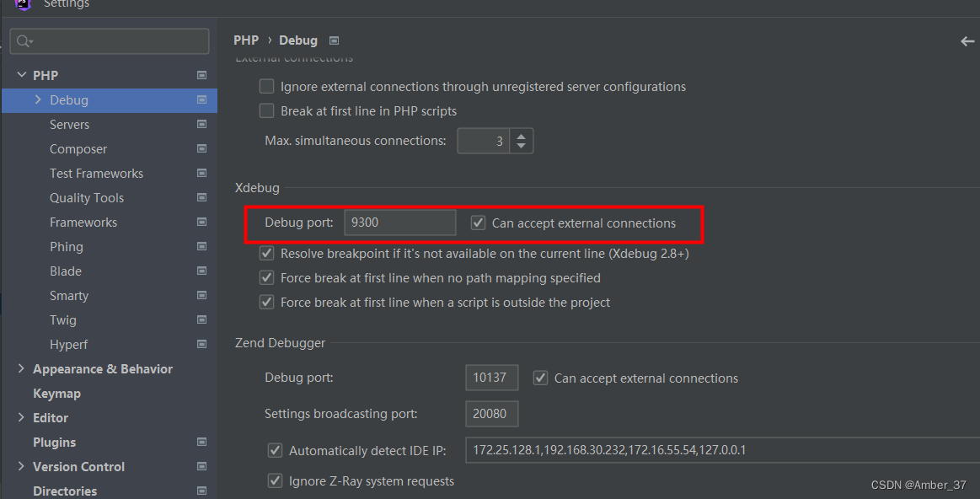
Task: Click the in-editor settings icon beside Servers
Action: [x=201, y=124]
